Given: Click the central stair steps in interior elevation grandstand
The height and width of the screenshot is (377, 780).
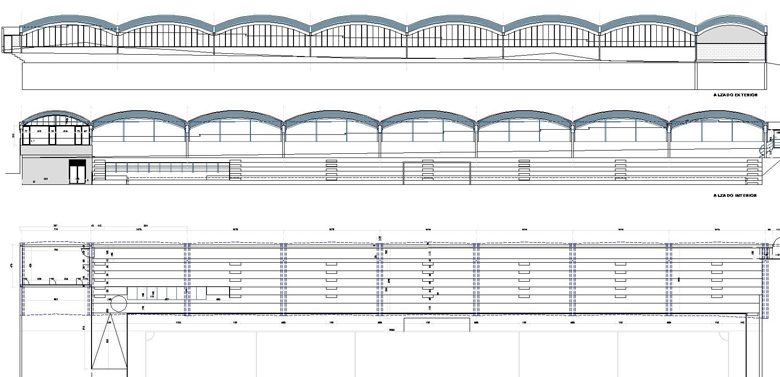Looking at the screenshot, I should pos(428,172).
